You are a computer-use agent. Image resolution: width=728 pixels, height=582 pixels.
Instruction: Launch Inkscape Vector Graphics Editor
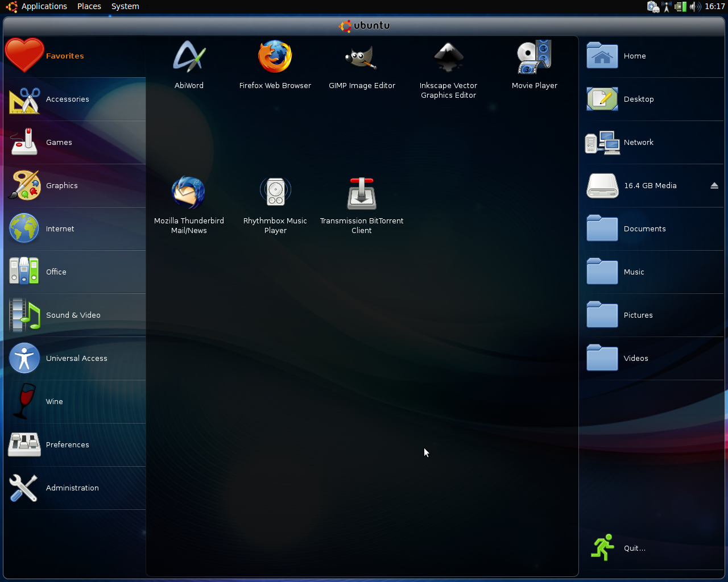click(x=448, y=69)
